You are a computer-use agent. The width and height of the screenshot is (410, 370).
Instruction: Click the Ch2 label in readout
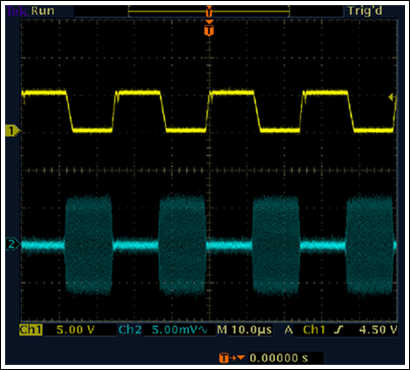tap(130, 330)
